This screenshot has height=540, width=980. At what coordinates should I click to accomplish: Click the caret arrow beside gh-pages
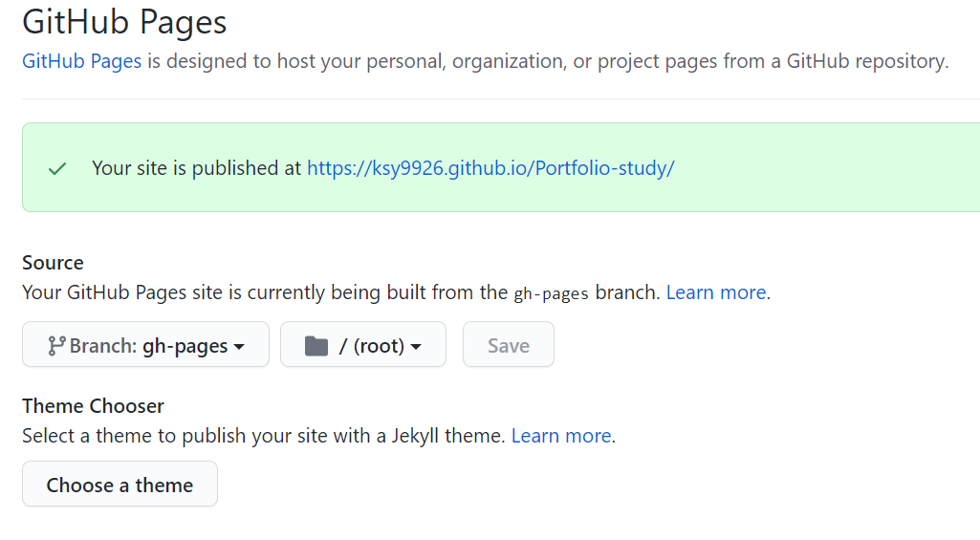coord(239,347)
